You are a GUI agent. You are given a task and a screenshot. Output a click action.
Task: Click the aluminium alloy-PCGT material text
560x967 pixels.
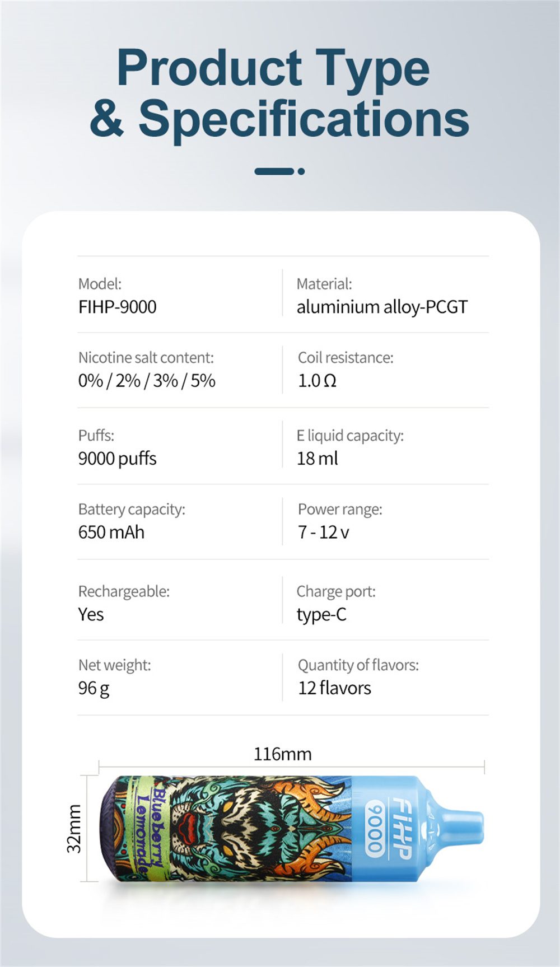[x=382, y=307]
